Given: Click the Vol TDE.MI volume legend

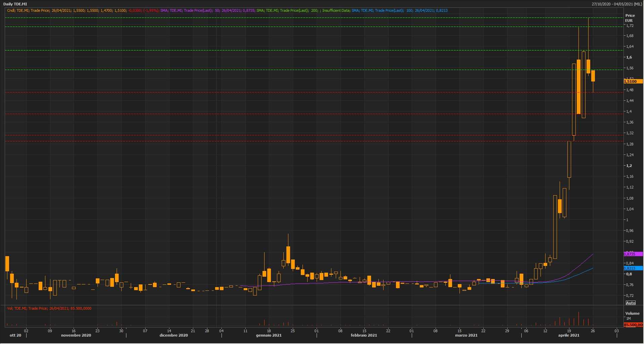Looking at the screenshot, I should (49, 308).
